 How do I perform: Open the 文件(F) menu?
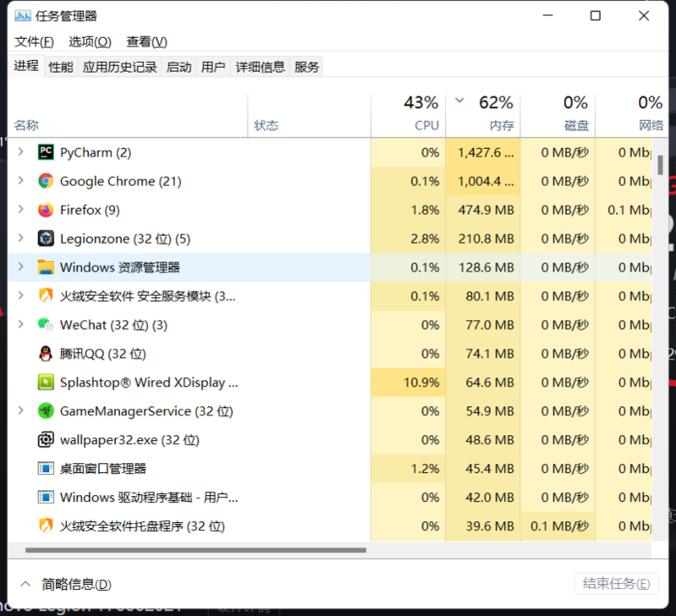point(34,41)
